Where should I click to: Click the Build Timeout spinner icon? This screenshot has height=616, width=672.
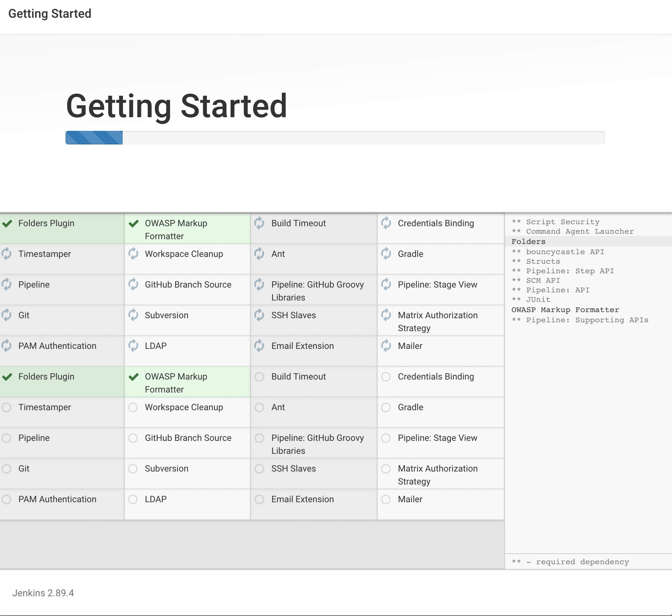click(260, 224)
